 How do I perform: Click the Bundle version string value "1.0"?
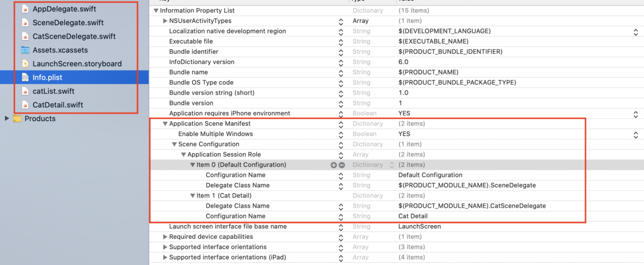click(x=403, y=93)
